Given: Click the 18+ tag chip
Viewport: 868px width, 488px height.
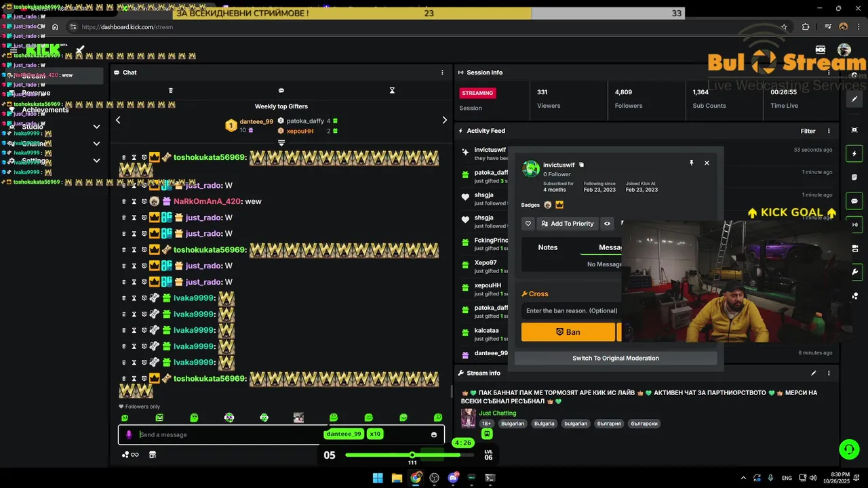Looking at the screenshot, I should (486, 424).
